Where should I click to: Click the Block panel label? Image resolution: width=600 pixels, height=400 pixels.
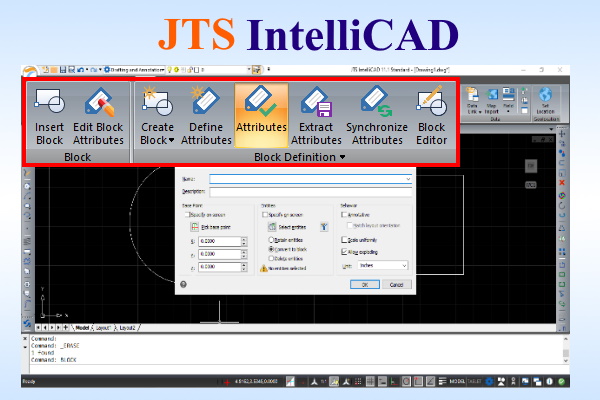click(78, 157)
